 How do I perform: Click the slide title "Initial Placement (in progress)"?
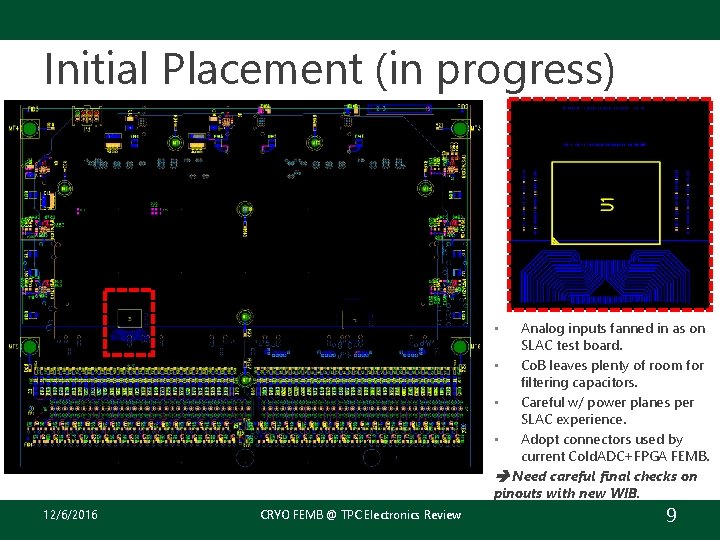(x=329, y=70)
